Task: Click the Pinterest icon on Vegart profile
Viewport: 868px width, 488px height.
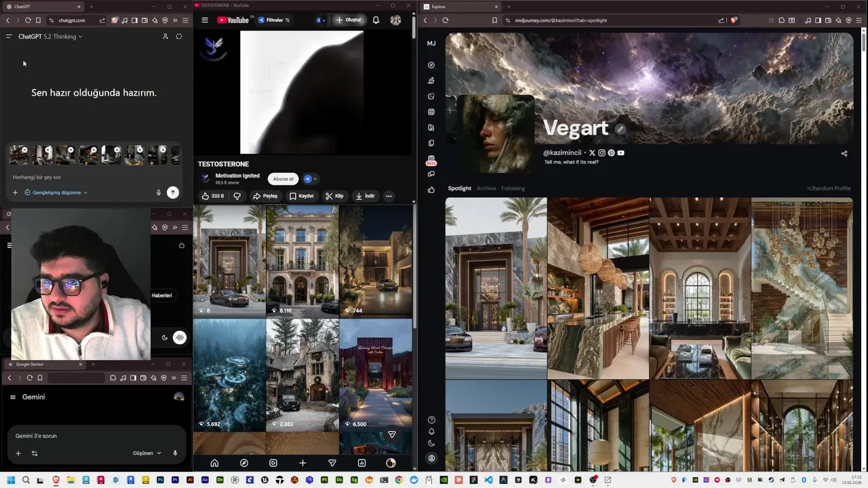Action: click(611, 153)
